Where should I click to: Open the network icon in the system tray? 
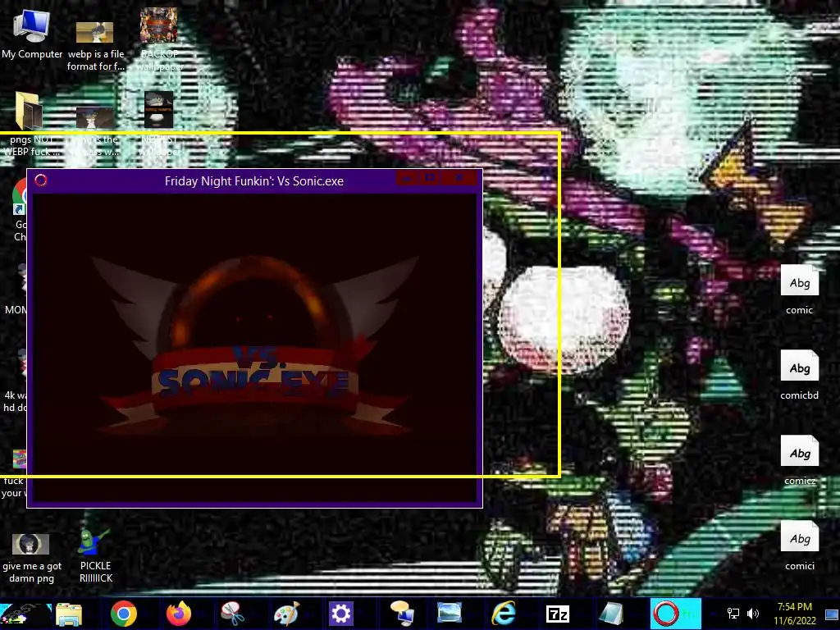point(733,614)
